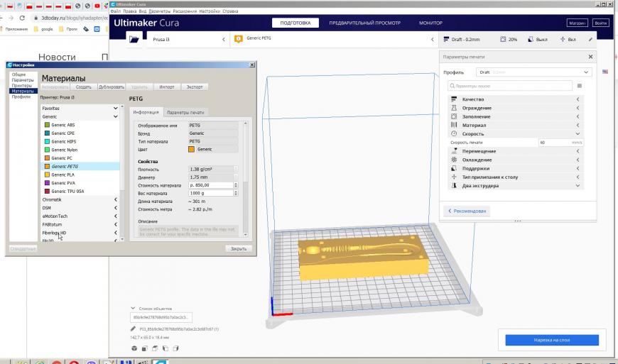Switch to the Монитор stage

pos(430,23)
